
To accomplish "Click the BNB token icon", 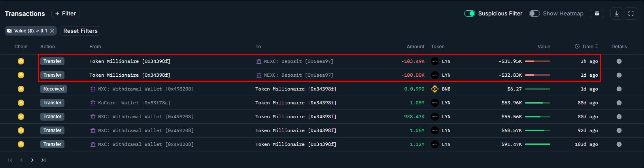I will (435, 89).
